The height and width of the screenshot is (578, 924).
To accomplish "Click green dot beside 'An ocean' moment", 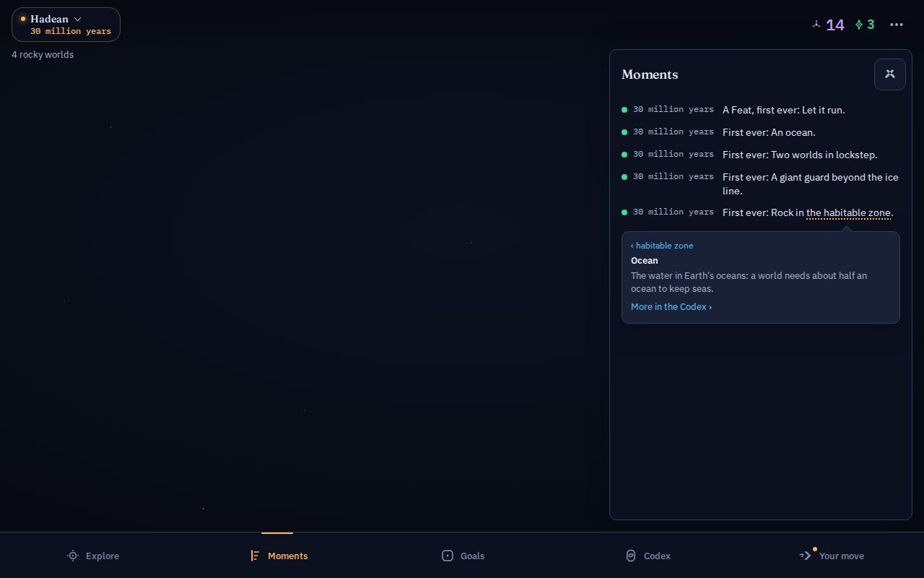I will (624, 132).
